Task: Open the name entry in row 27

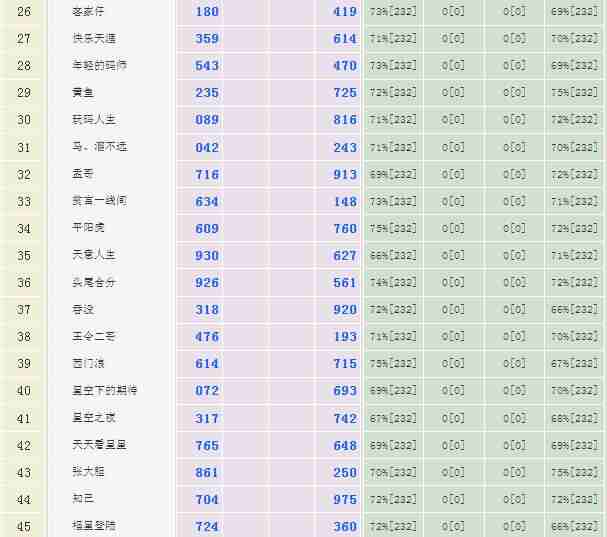Action: (93, 39)
